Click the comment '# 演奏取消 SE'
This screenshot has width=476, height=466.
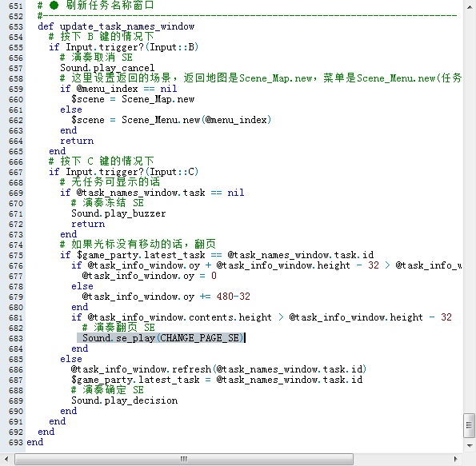(96, 58)
